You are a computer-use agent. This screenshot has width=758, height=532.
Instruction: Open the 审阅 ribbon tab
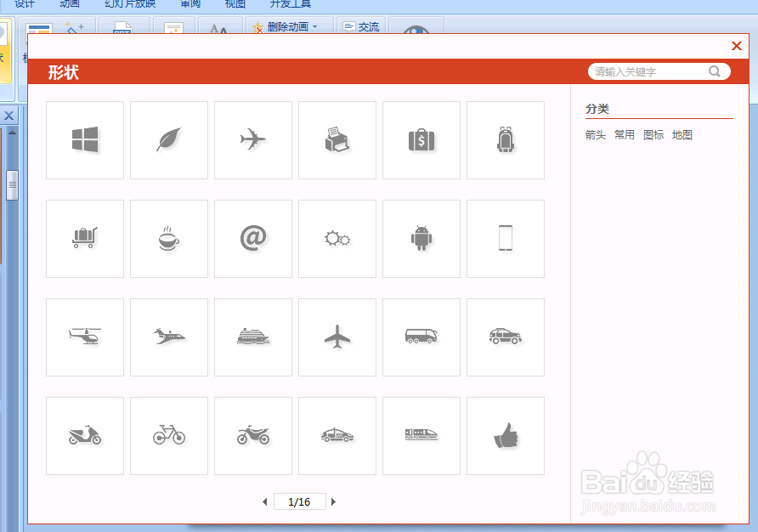(x=190, y=4)
